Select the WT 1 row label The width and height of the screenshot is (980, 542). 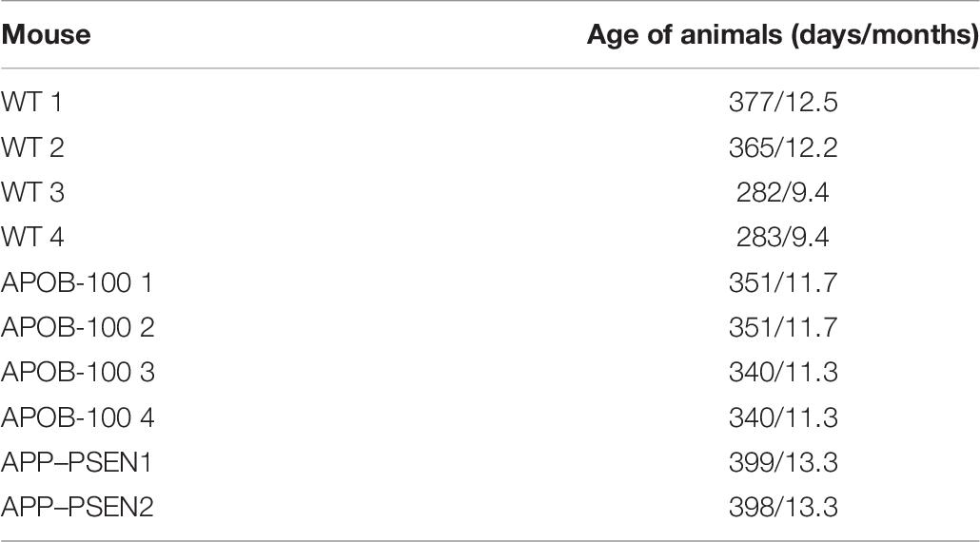click(32, 103)
